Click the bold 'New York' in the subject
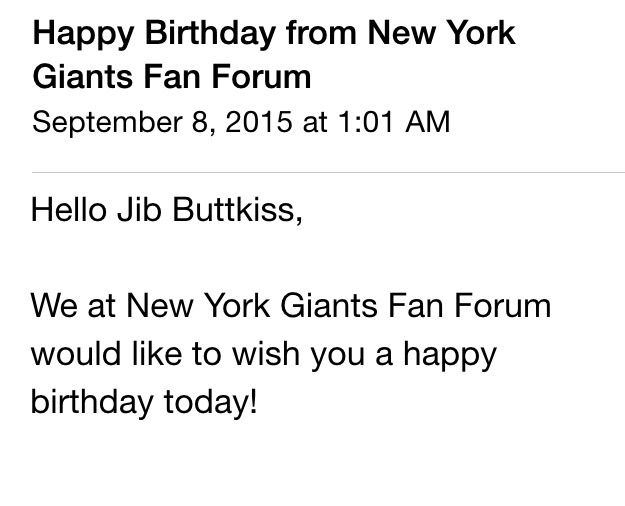Image resolution: width=625 pixels, height=506 pixels. 442,33
